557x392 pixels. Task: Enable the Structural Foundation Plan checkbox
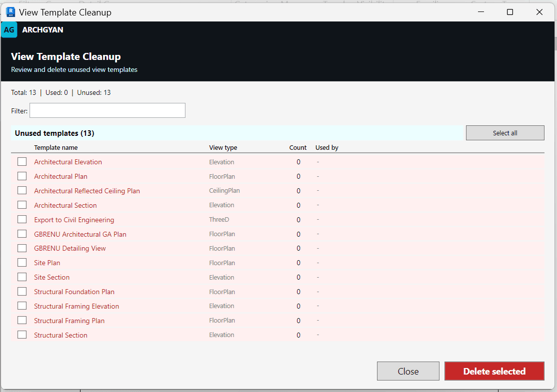(22, 292)
